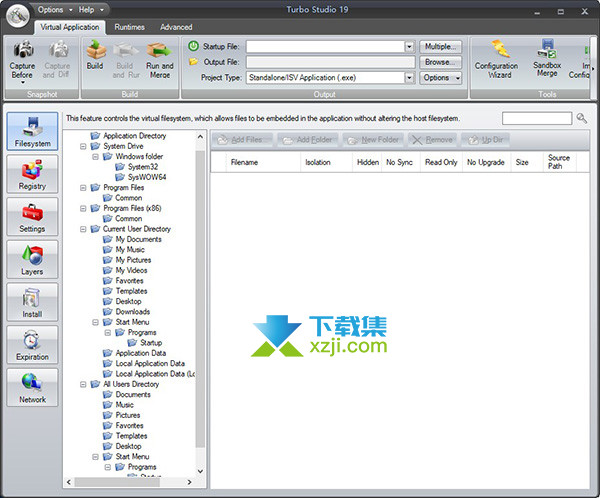
Task: Click the Add Folder toolbar button
Action: tap(308, 140)
